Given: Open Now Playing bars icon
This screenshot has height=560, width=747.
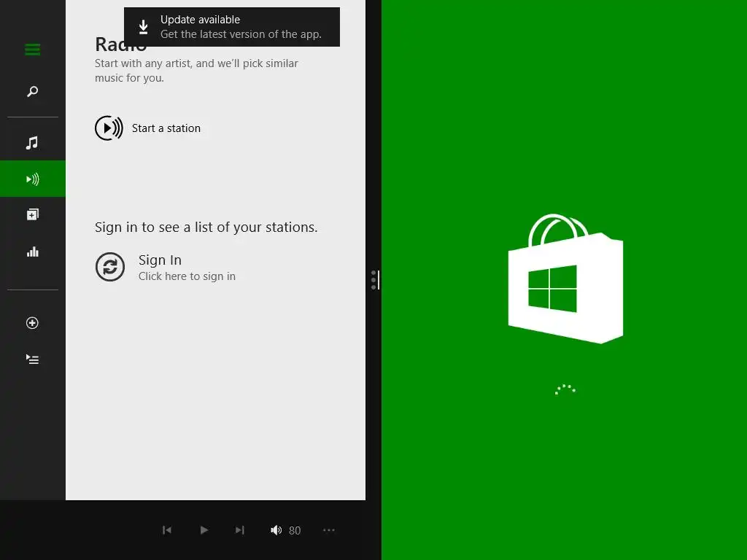Looking at the screenshot, I should [32, 252].
